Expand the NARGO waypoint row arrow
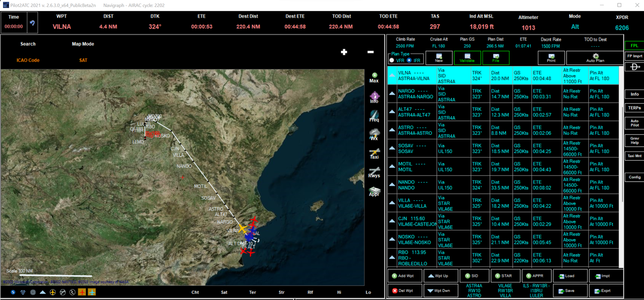This screenshot has height=300, width=644. pos(392,94)
